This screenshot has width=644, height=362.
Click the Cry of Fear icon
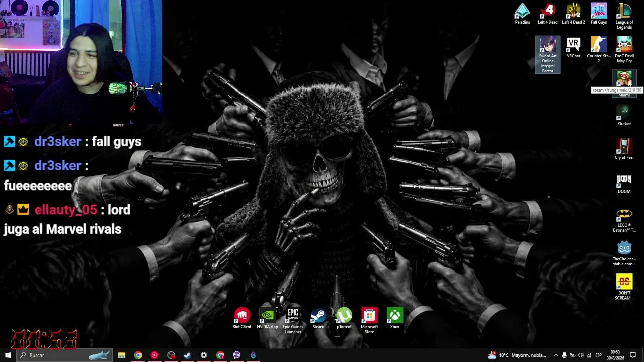point(624,149)
